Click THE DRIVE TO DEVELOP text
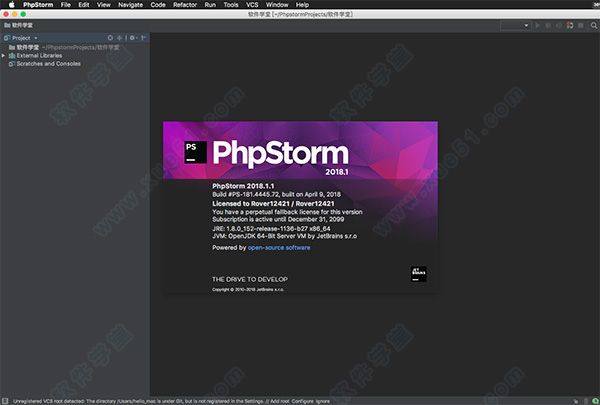The height and width of the screenshot is (405, 600). click(x=250, y=279)
